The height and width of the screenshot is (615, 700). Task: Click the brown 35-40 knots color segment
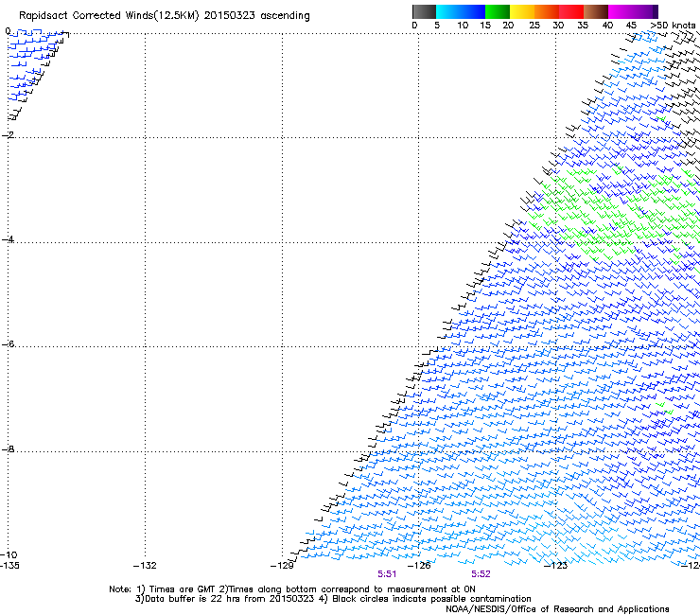[x=596, y=11]
